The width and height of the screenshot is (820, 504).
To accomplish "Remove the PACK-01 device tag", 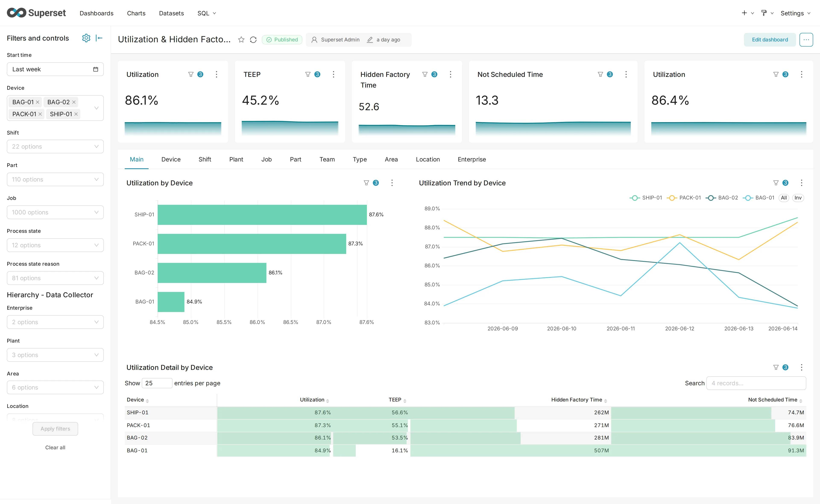I will (x=40, y=114).
